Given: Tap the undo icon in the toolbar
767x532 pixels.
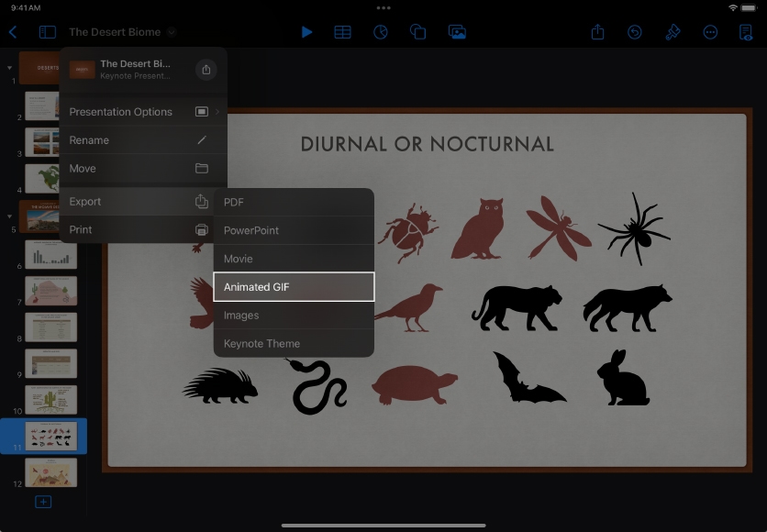Looking at the screenshot, I should (x=635, y=32).
